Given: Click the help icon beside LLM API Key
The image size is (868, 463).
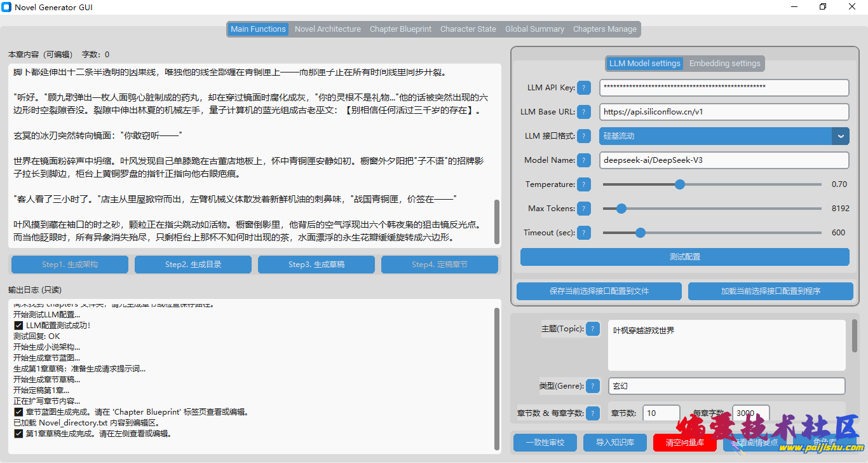Looking at the screenshot, I should click(584, 88).
